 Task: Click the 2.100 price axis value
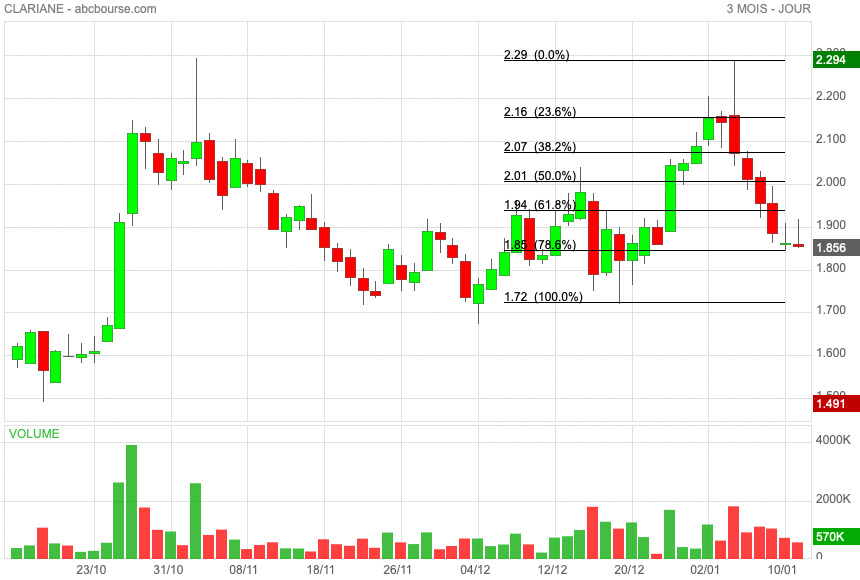pos(831,139)
